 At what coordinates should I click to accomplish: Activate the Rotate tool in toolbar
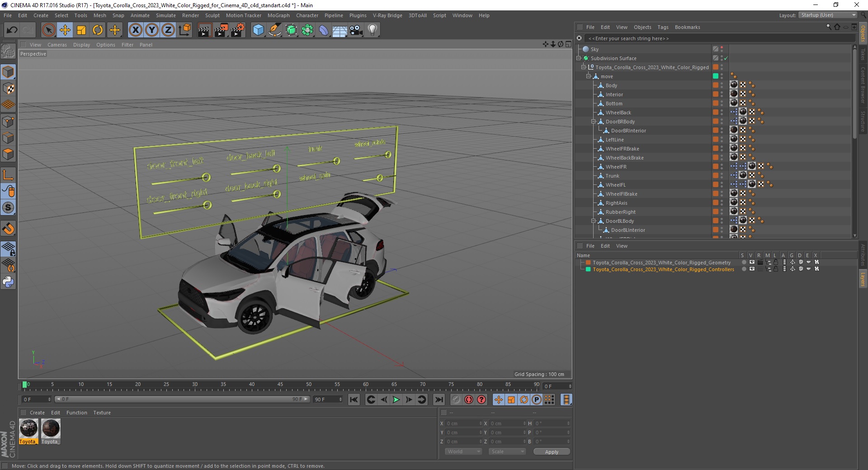click(98, 30)
